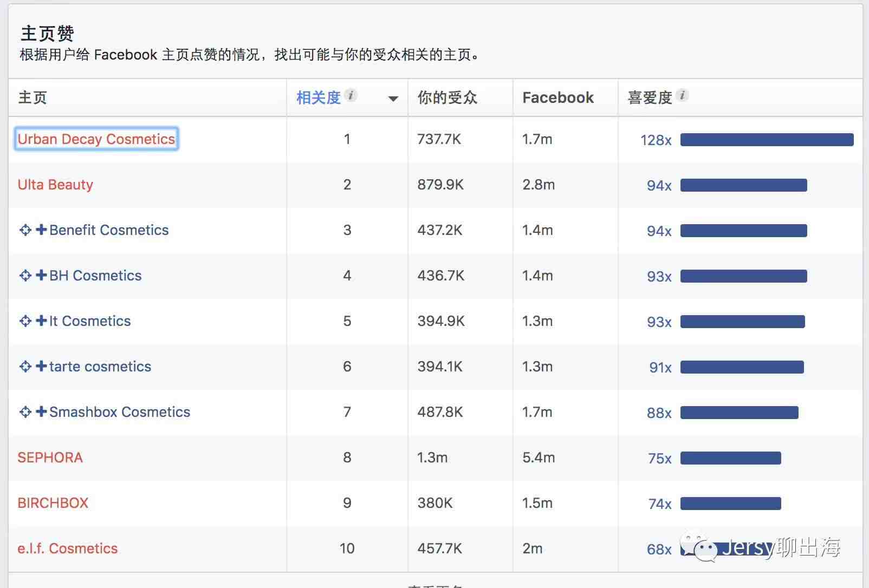Click the 91x affinity value for tarte
The height and width of the screenshot is (588, 869).
tap(660, 368)
